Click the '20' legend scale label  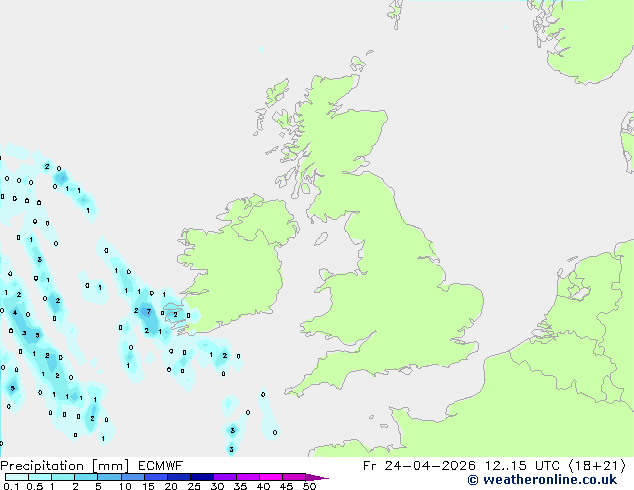pos(171,486)
